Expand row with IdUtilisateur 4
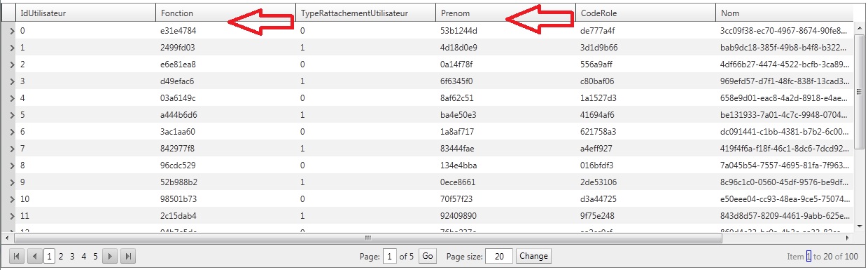The image size is (868, 270). [12, 98]
